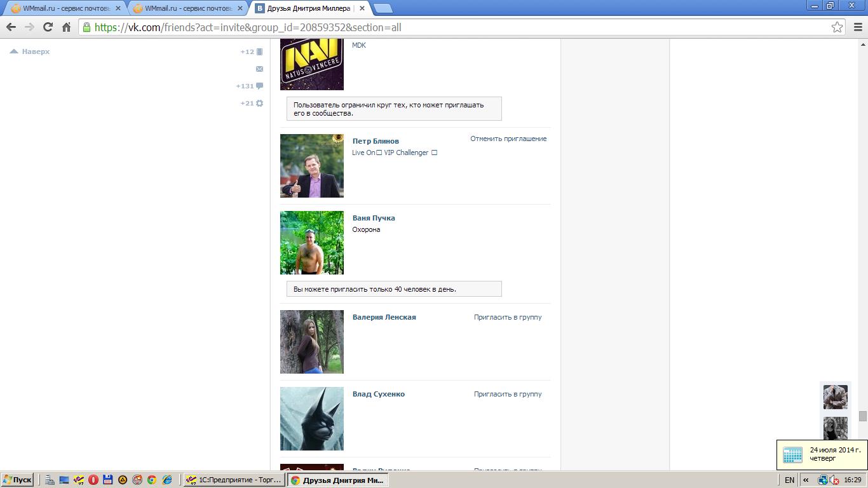The image size is (868, 488).
Task: Launch 1C from quick launch icon
Action: point(79,480)
